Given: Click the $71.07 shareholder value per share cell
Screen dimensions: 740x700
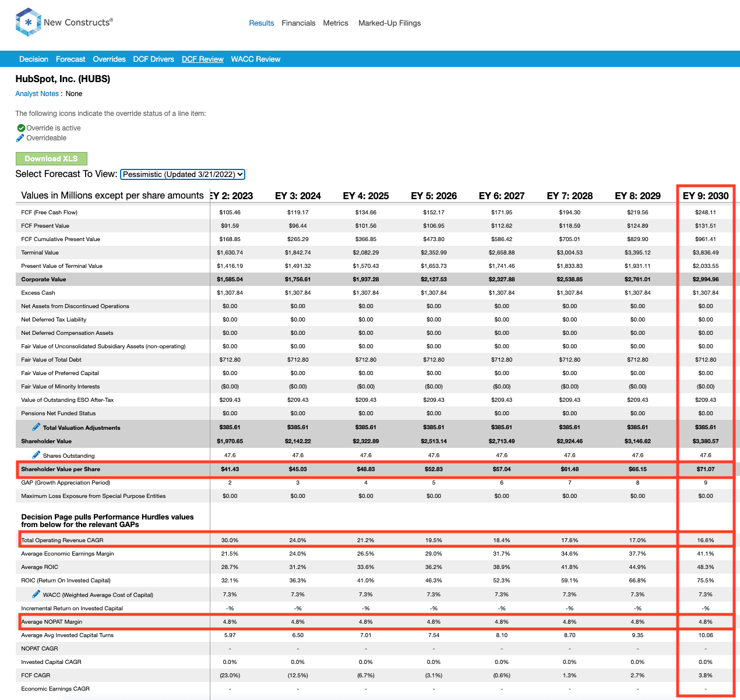Looking at the screenshot, I should point(706,469).
